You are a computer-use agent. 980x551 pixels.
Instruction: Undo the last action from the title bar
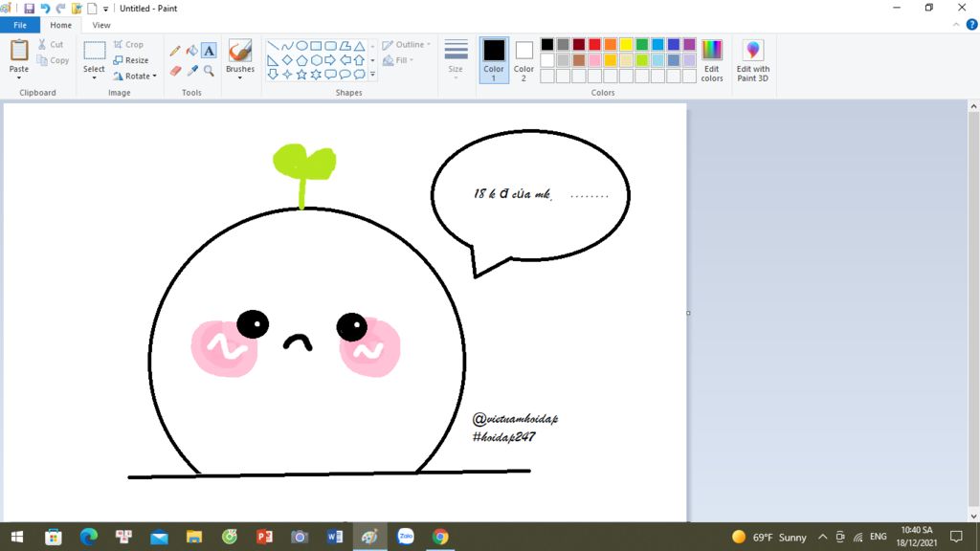(45, 9)
